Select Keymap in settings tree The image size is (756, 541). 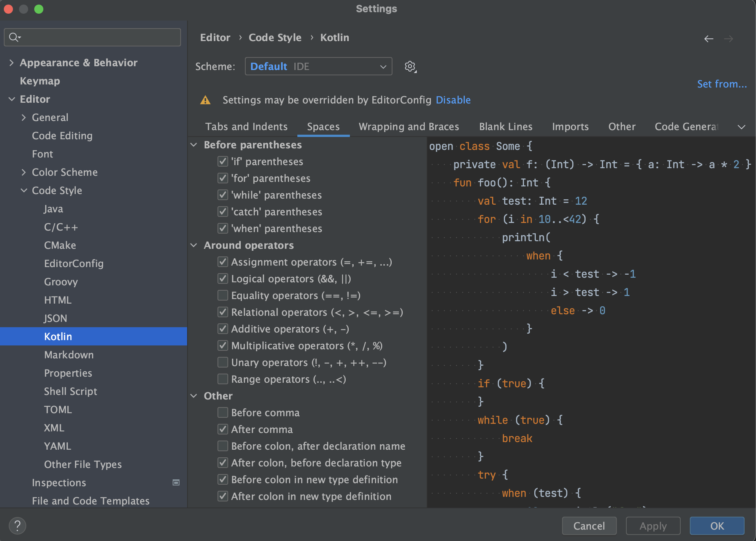click(x=40, y=81)
